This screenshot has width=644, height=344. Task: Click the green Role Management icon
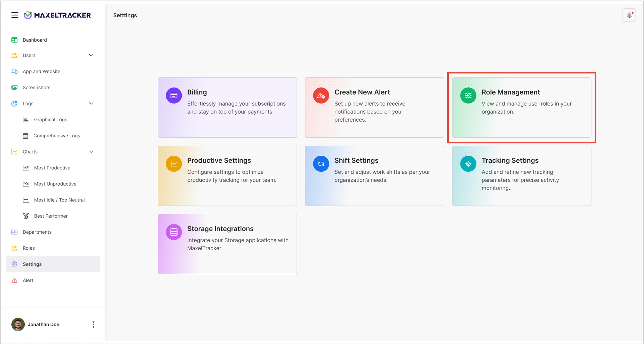[x=468, y=96]
